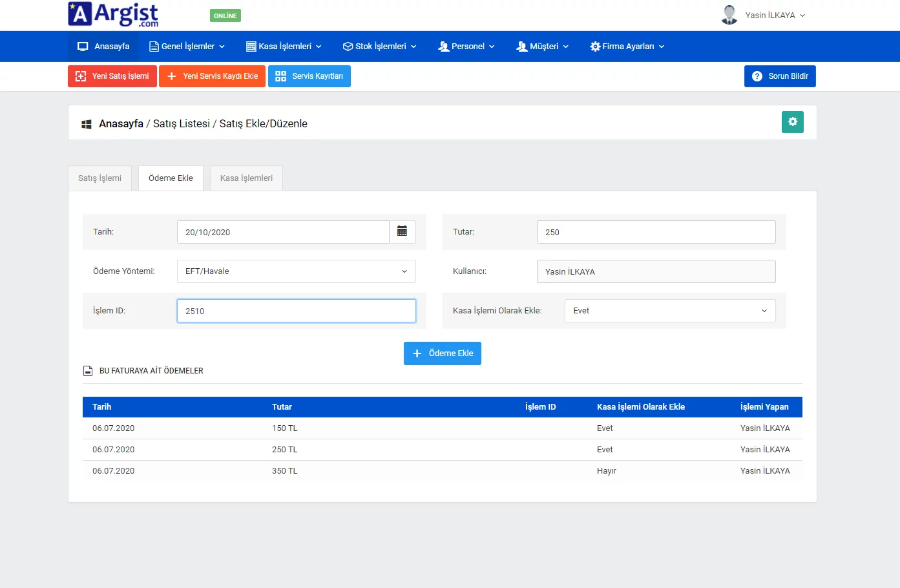Start a Yeni Satış İşlemi
This screenshot has height=588, width=900.
tap(112, 76)
